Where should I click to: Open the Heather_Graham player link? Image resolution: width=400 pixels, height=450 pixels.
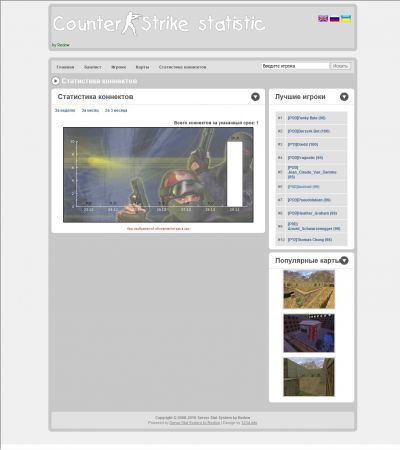[x=312, y=213]
